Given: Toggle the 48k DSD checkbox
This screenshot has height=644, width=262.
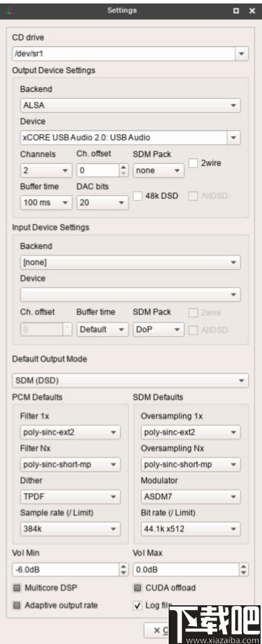Looking at the screenshot, I should (x=138, y=196).
